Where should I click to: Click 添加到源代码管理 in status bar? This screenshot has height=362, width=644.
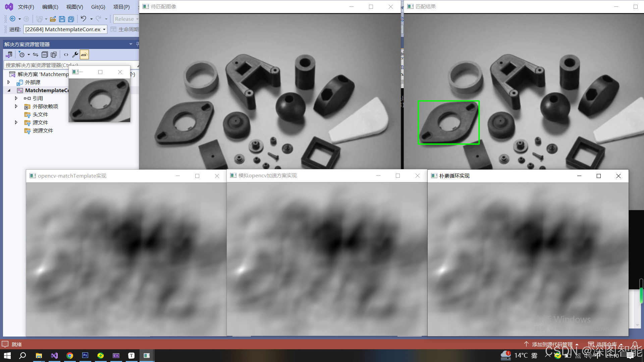click(552, 344)
